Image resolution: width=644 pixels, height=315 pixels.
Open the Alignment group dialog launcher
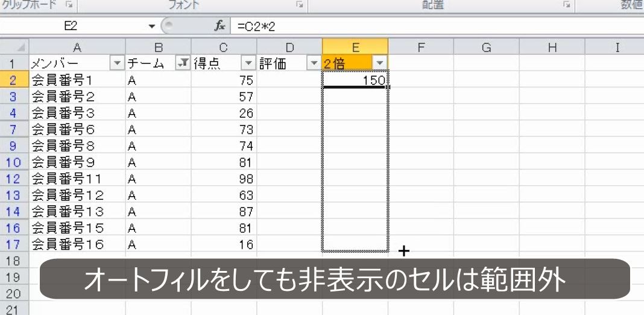pos(566,5)
